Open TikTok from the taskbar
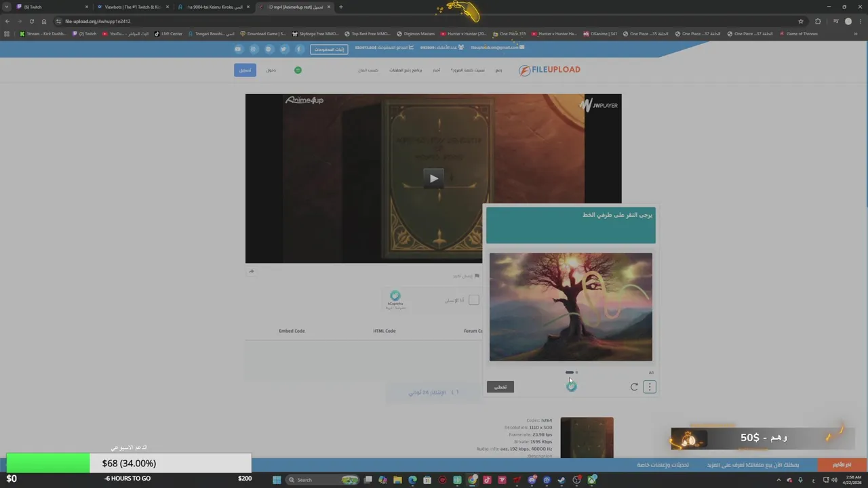This screenshot has height=488, width=868. [487, 480]
